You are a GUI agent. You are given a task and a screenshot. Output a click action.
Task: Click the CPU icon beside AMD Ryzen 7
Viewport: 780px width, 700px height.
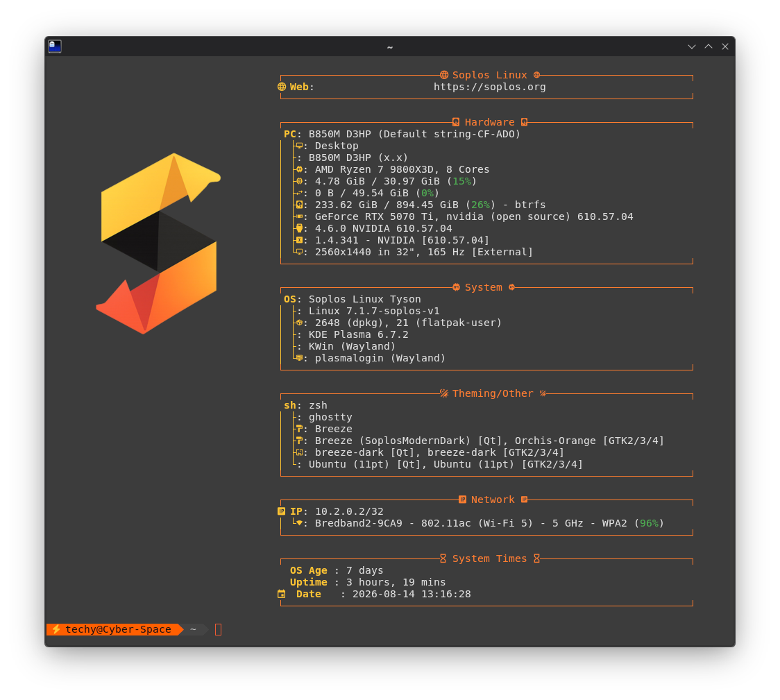300,169
